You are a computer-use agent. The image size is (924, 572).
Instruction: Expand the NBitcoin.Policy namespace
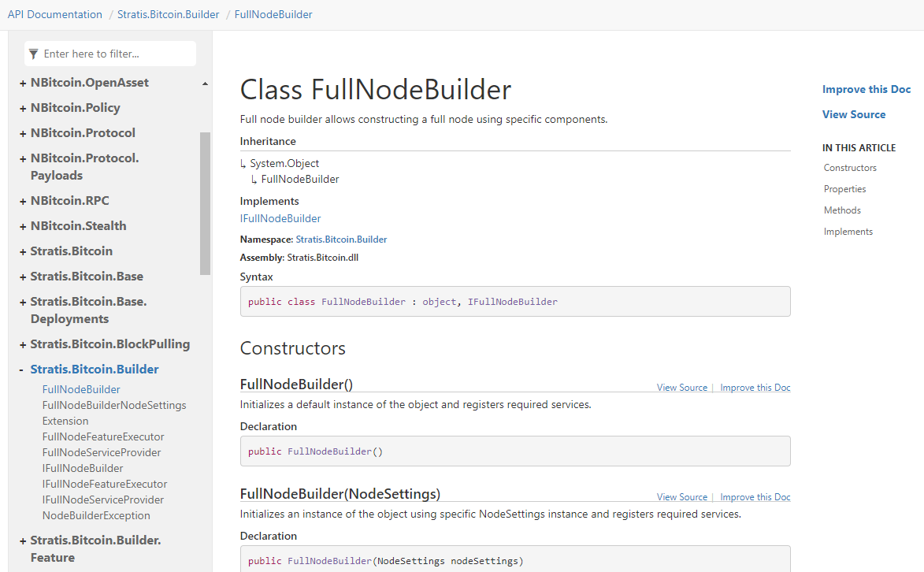pos(22,109)
